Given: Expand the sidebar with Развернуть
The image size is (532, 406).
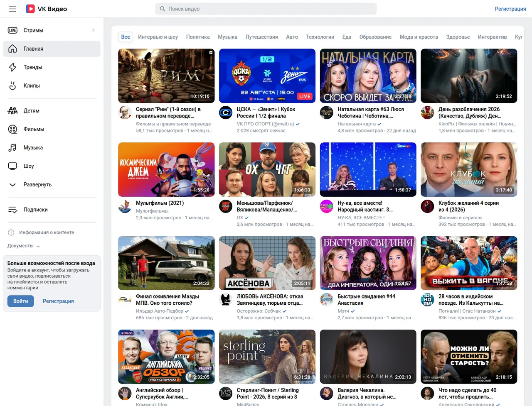Looking at the screenshot, I should pyautogui.click(x=52, y=185).
